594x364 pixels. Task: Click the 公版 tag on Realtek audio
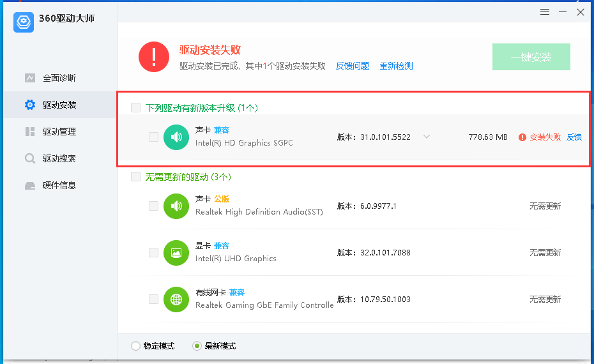tap(222, 199)
